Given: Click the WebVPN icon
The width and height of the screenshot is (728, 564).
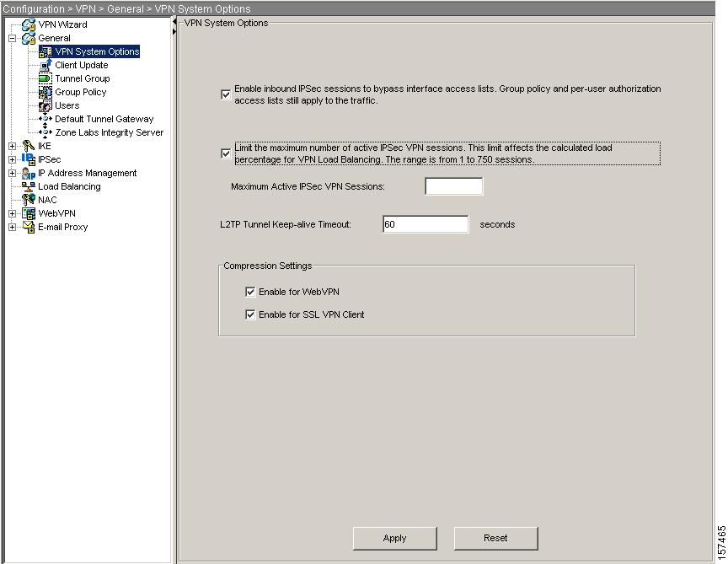Looking at the screenshot, I should (x=29, y=213).
